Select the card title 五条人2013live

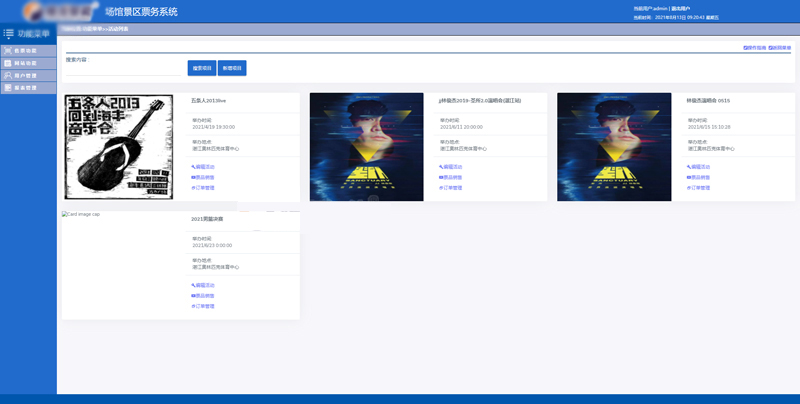(x=209, y=101)
